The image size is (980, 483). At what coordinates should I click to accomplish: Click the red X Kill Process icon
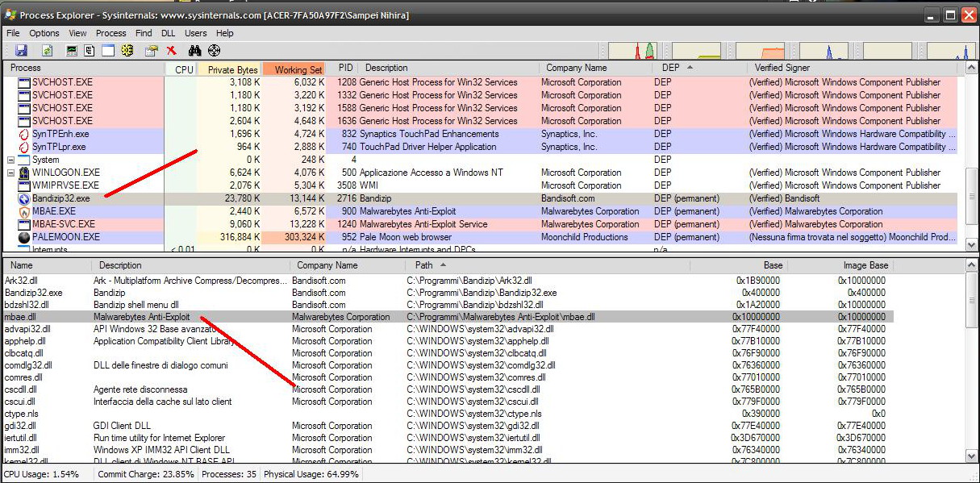pos(171,51)
